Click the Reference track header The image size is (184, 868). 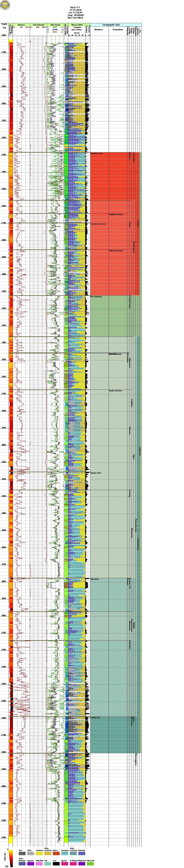pos(21,25)
